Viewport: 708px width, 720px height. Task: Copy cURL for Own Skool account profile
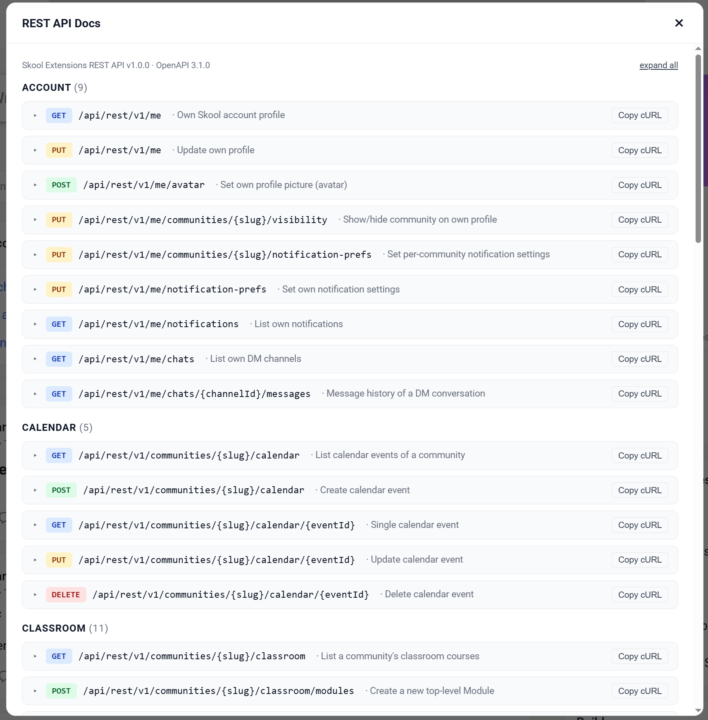pos(640,115)
